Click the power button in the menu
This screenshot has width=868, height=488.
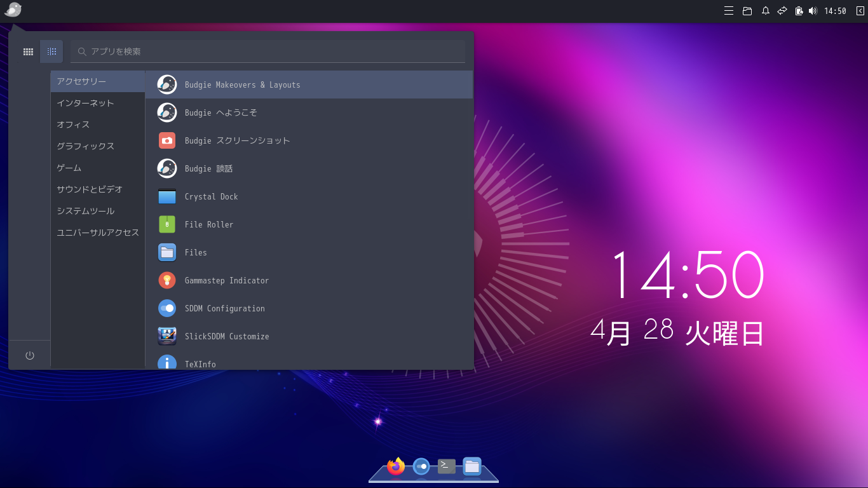click(29, 355)
